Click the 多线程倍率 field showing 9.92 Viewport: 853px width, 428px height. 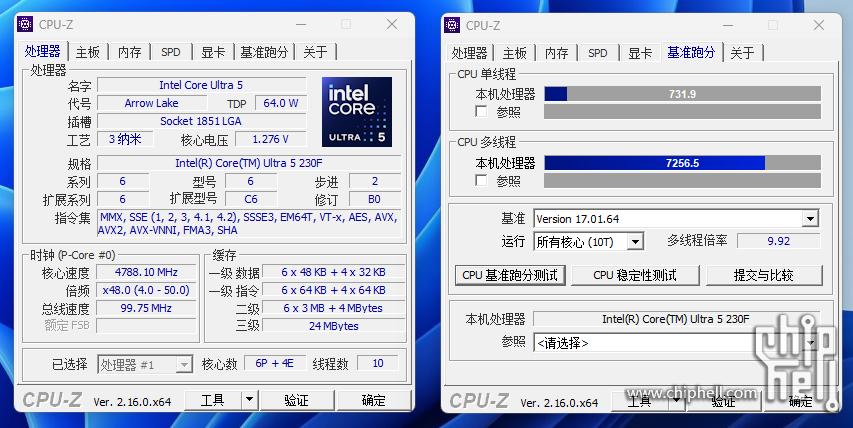(777, 241)
